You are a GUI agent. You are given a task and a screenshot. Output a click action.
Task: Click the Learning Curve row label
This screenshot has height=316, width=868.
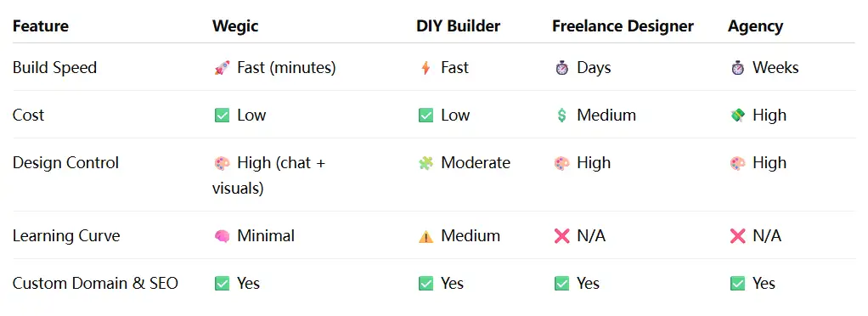[66, 236]
